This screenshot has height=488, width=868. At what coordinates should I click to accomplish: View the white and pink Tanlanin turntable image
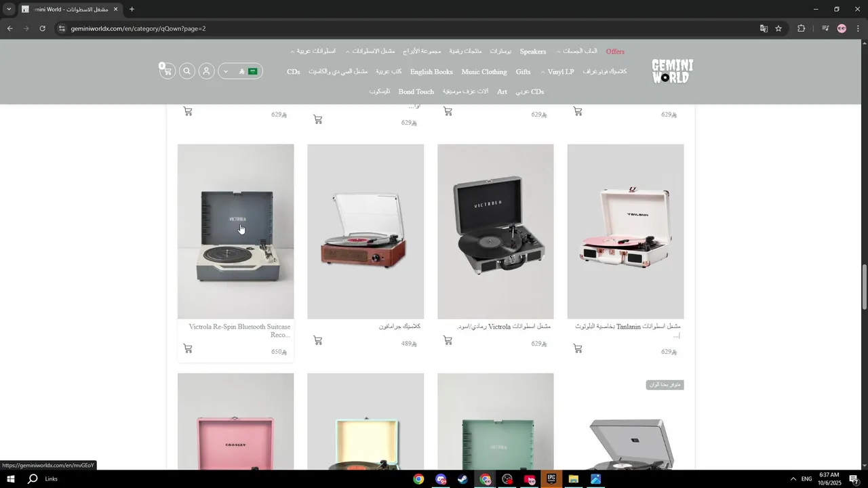pos(625,231)
